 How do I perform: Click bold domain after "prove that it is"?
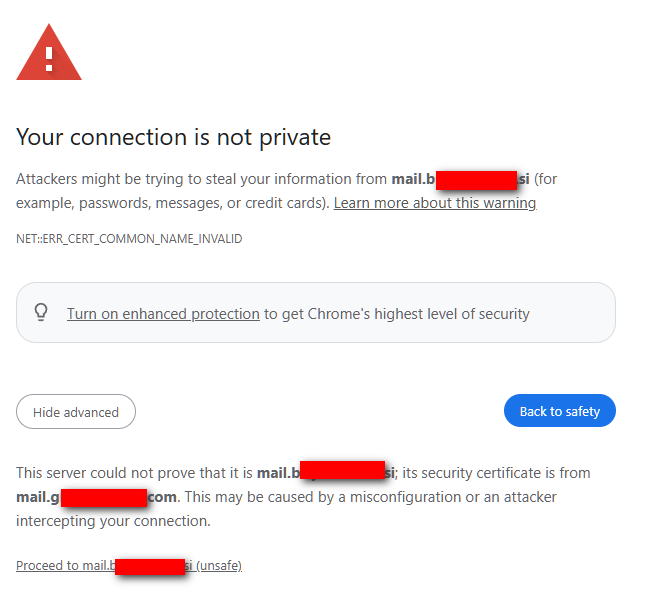click(x=326, y=472)
